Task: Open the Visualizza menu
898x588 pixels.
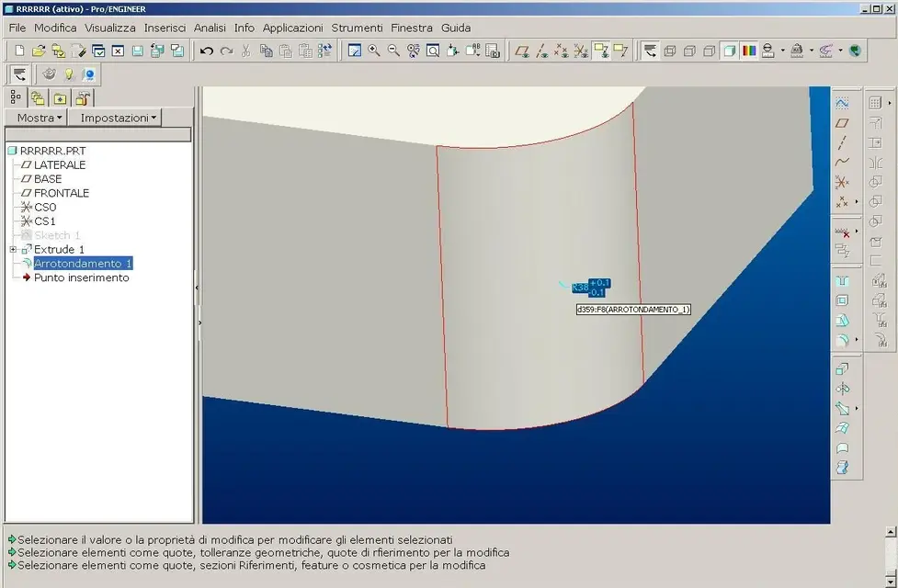Action: point(110,28)
